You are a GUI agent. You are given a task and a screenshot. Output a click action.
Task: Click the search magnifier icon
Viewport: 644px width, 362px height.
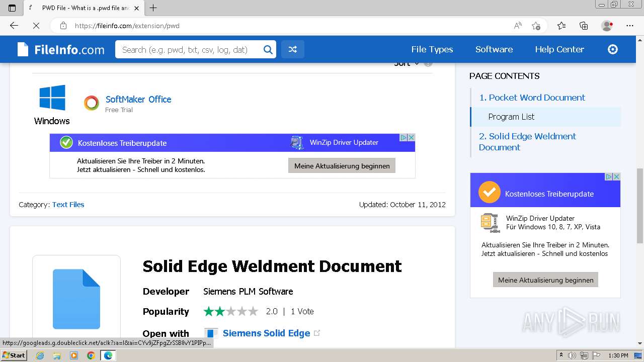tap(268, 49)
